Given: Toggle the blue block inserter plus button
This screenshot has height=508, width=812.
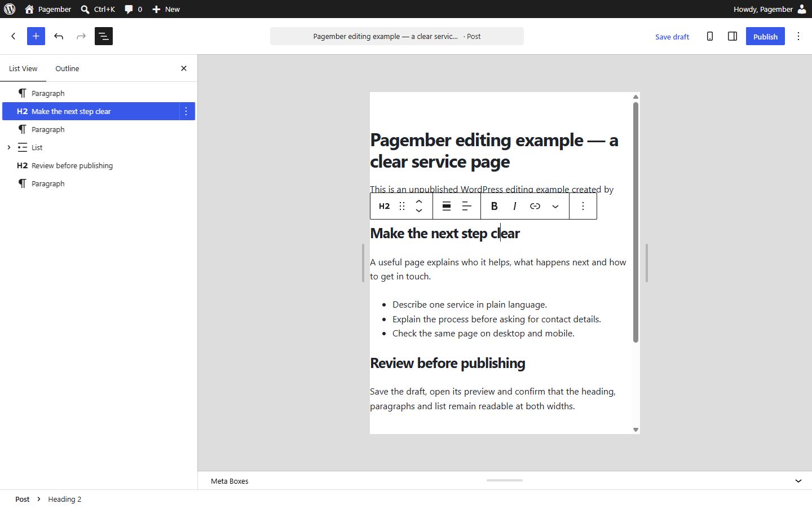Looking at the screenshot, I should (36, 36).
